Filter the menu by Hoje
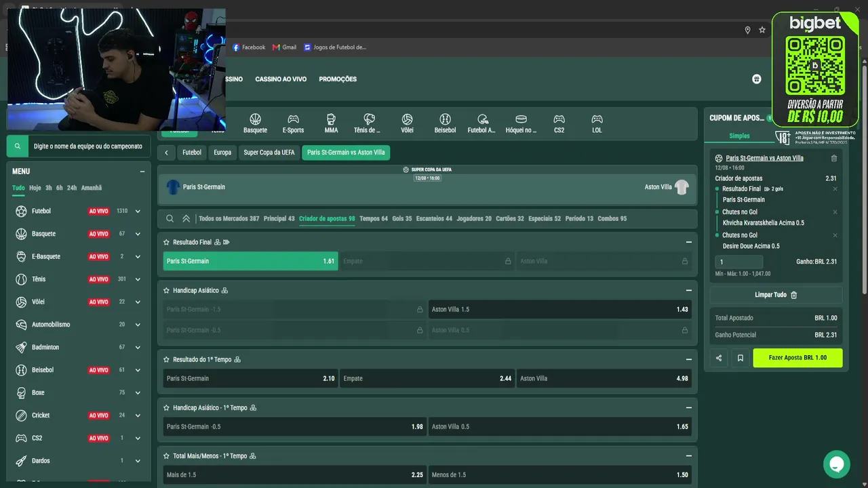 click(35, 188)
